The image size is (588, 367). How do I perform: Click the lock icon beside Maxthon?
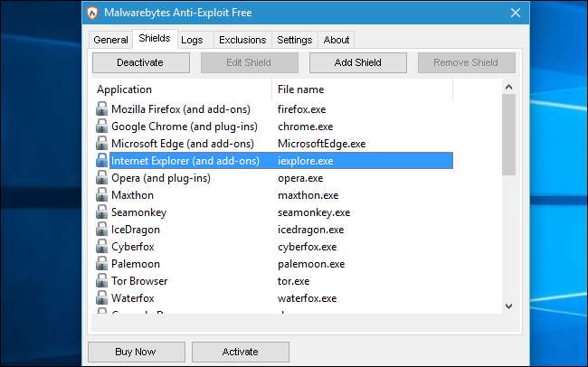pyautogui.click(x=102, y=195)
